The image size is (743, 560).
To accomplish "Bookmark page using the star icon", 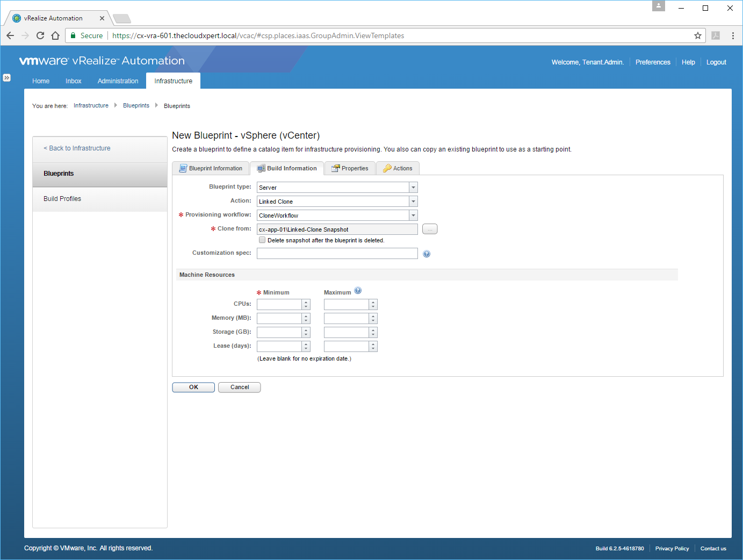I will click(698, 35).
